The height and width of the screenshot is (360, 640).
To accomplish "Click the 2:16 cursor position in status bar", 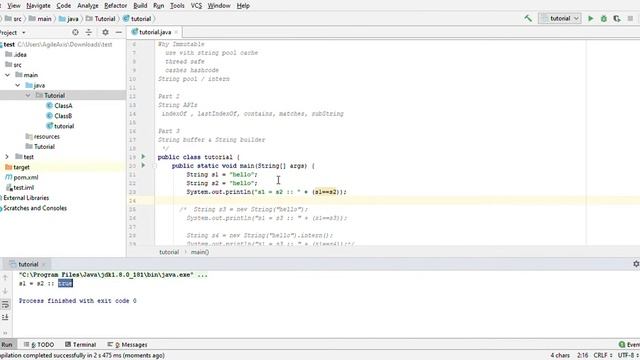I will [x=582, y=356].
